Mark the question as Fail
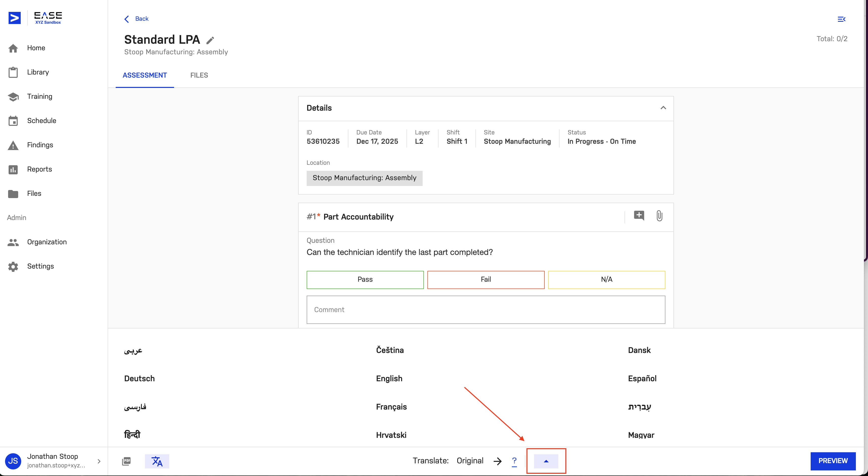 click(x=486, y=279)
